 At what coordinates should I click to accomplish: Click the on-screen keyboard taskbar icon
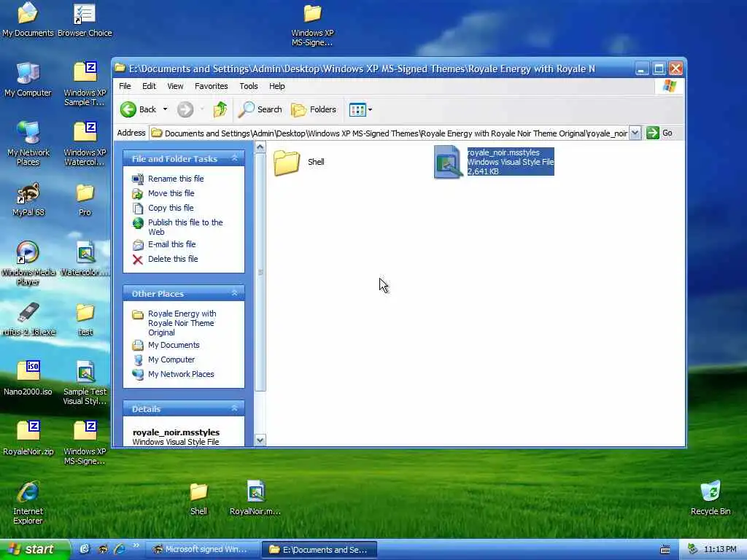coord(665,550)
